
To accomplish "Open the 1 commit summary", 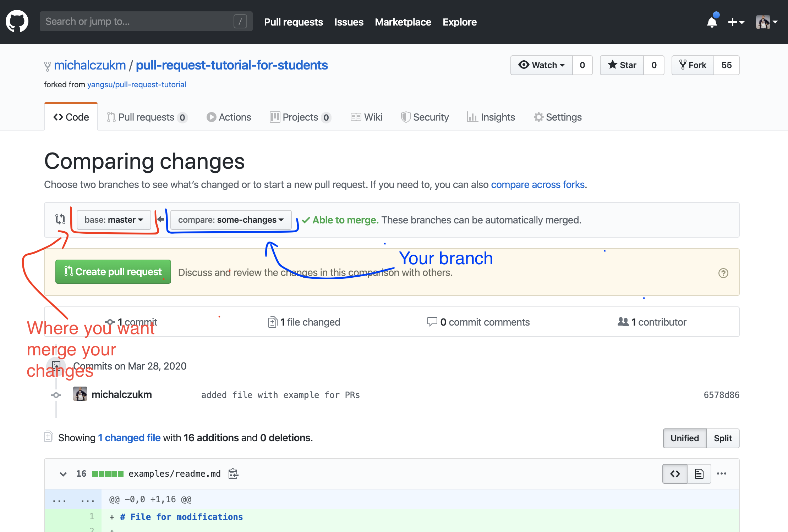I will (x=131, y=322).
